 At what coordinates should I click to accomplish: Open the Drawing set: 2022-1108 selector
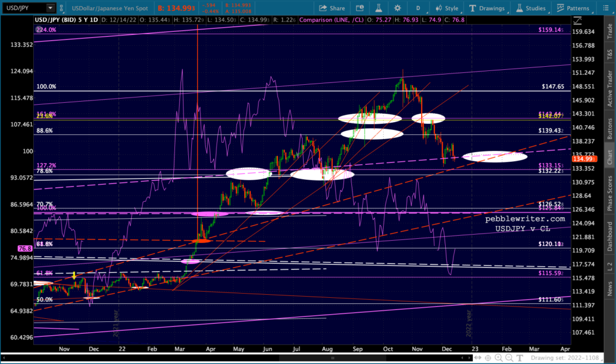pyautogui.click(x=566, y=358)
